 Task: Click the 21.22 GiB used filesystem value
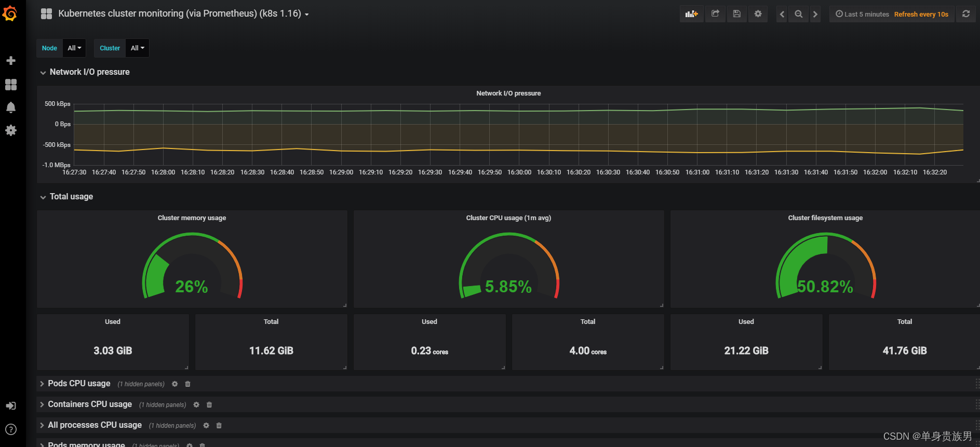click(x=746, y=351)
